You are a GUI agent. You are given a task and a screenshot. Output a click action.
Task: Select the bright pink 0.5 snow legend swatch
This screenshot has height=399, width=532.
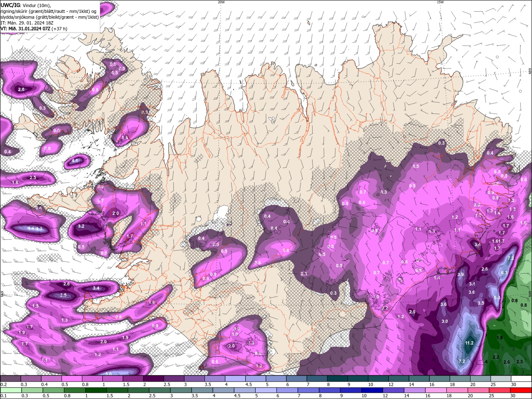tap(71, 379)
